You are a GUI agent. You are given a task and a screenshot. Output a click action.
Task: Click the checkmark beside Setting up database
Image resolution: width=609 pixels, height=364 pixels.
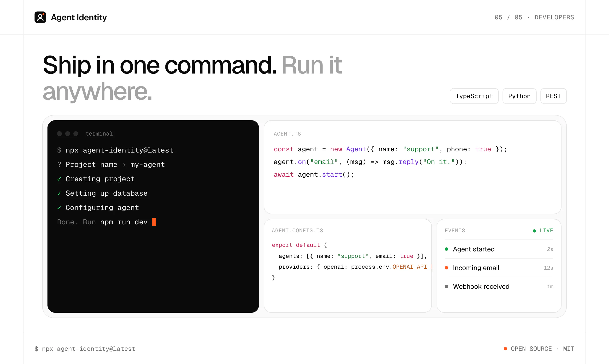[59, 193]
